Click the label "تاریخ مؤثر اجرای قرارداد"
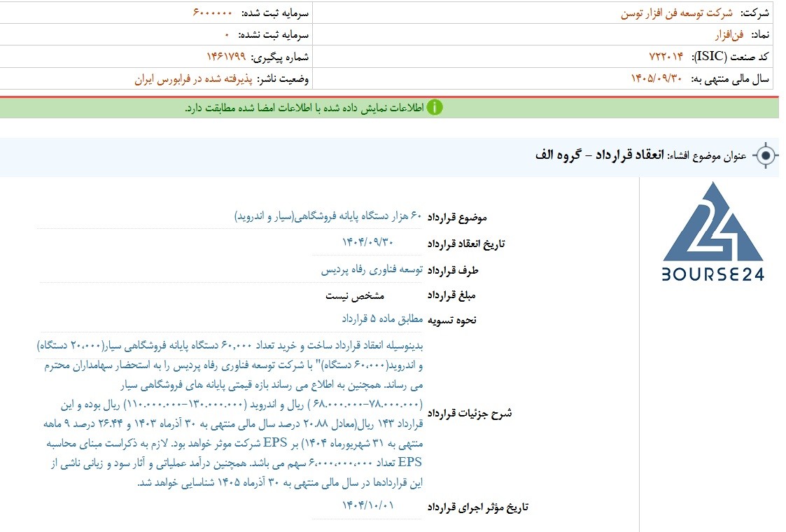 pyautogui.click(x=478, y=507)
